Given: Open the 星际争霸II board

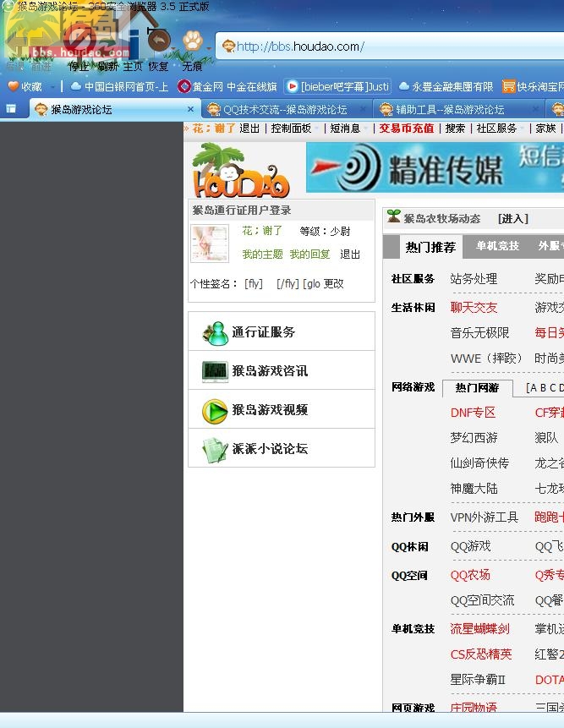Looking at the screenshot, I should 478,680.
